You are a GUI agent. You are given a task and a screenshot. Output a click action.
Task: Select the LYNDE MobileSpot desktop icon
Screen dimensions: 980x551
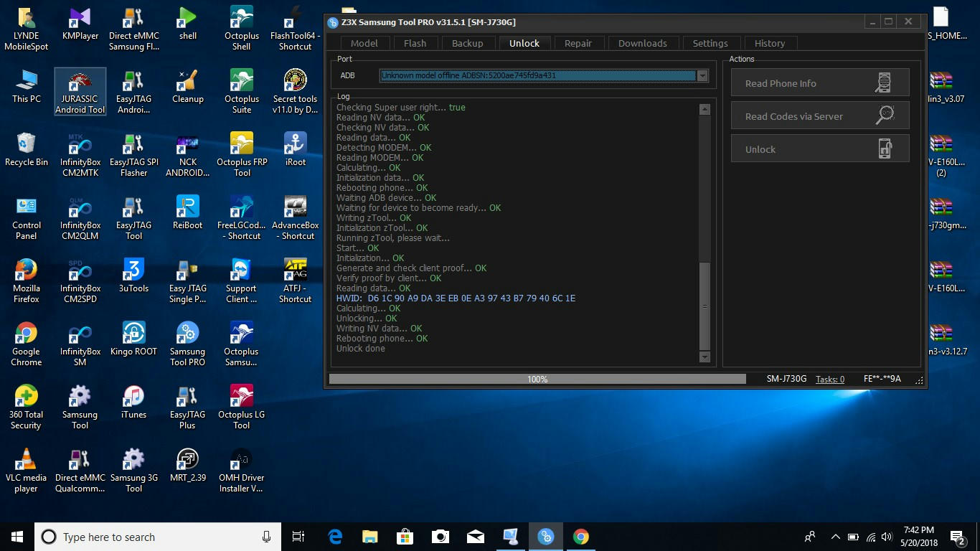(x=27, y=29)
